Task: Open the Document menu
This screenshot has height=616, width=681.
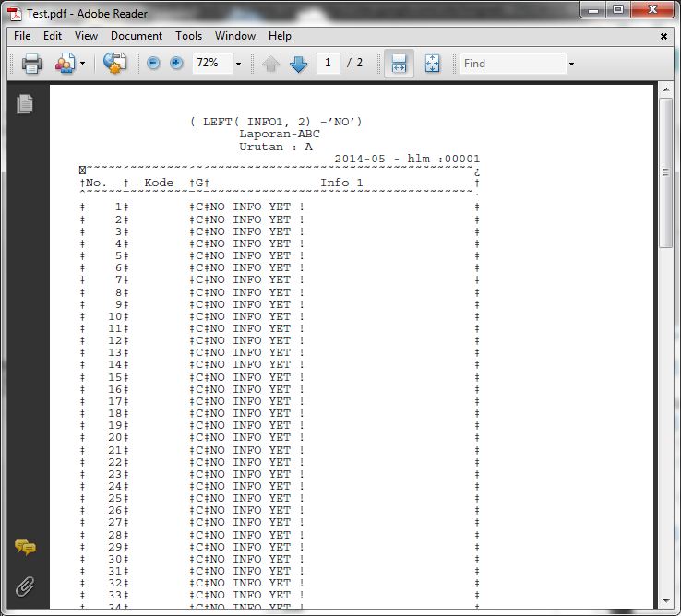Action: tap(137, 36)
